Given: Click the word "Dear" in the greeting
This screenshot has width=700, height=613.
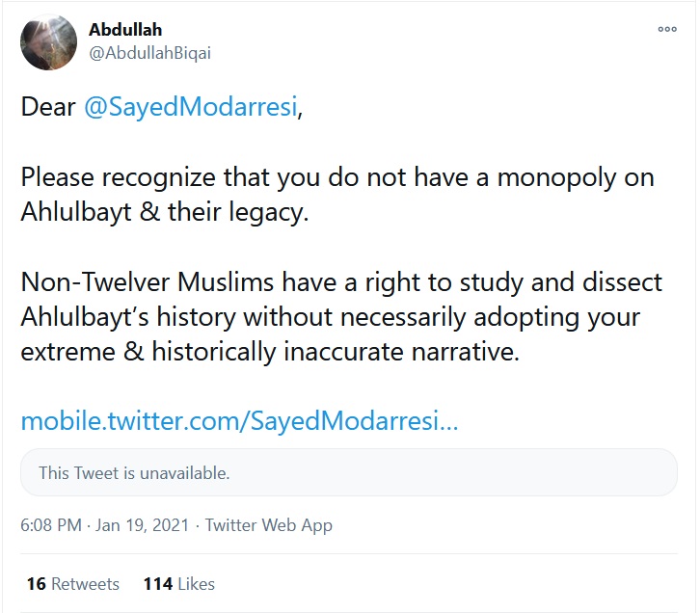Looking at the screenshot, I should [48, 106].
